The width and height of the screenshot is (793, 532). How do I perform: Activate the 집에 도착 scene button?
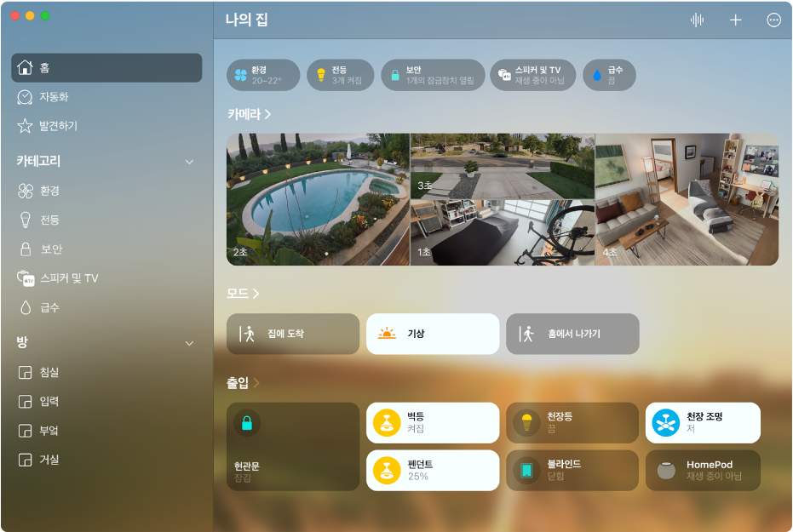click(293, 334)
